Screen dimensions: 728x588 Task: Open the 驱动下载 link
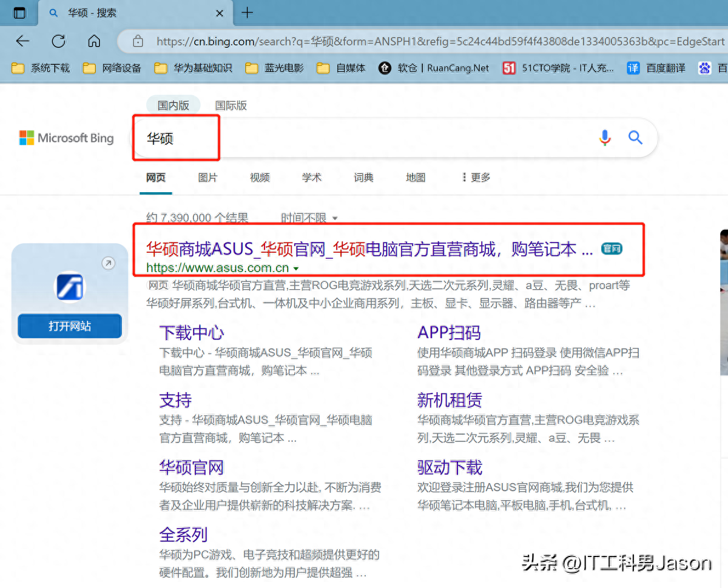point(450,467)
